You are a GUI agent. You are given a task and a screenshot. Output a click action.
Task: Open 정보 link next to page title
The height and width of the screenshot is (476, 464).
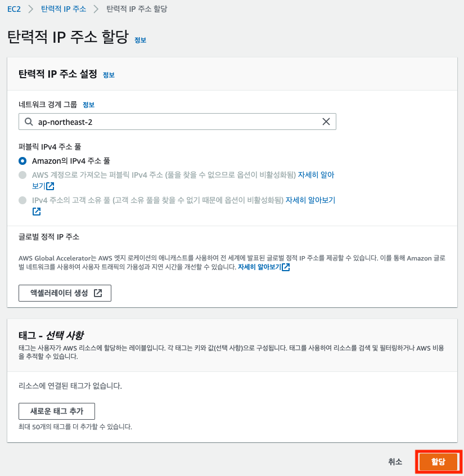140,40
